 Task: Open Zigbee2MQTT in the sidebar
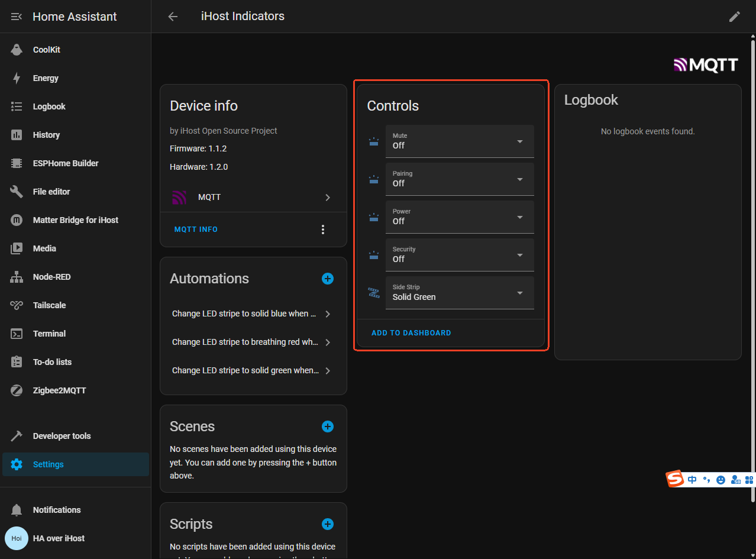coord(59,390)
